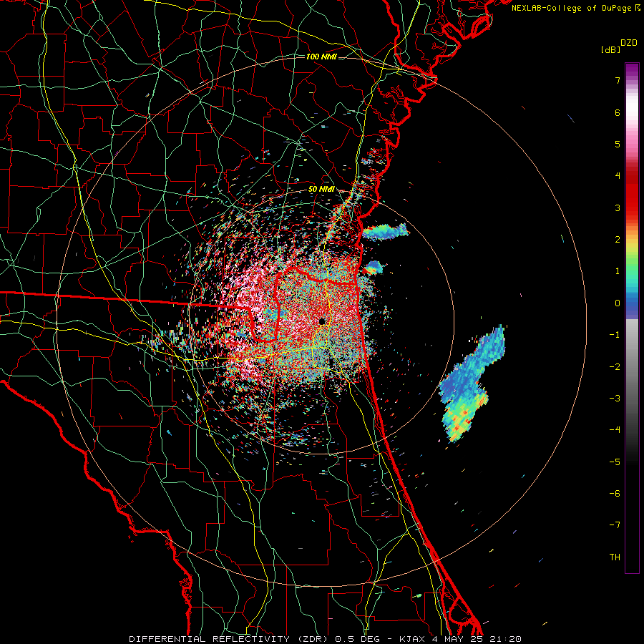This screenshot has width=644, height=644.
Task: Click the color scale value 5
Action: pyautogui.click(x=618, y=144)
